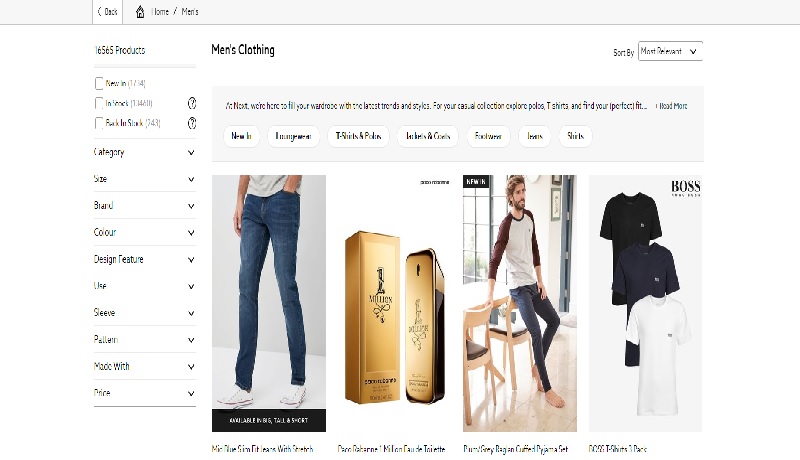
Task: Expand the Use filter
Action: coord(145,286)
